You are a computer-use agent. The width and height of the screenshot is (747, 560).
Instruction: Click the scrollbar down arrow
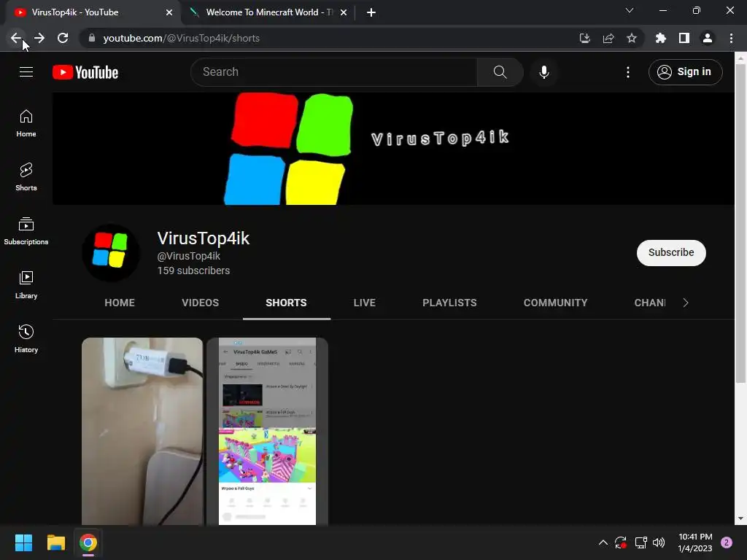point(740,518)
